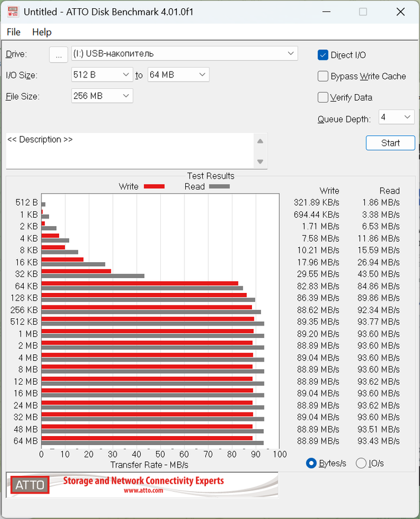Open the 64 MB maximum I/O size dropdown

pyautogui.click(x=179, y=75)
